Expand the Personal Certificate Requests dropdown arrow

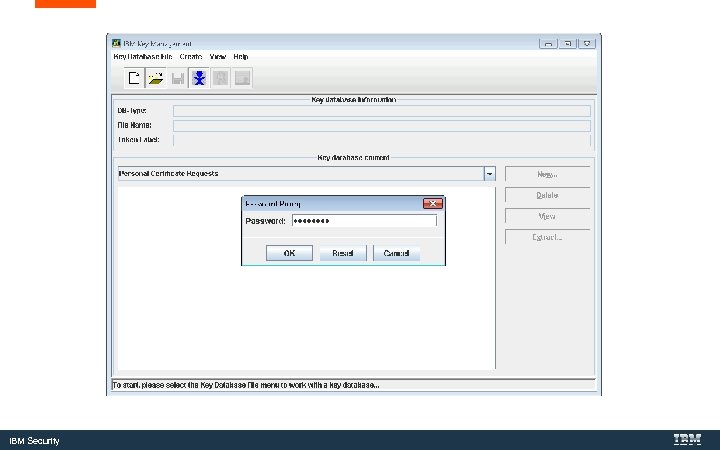[x=489, y=174]
